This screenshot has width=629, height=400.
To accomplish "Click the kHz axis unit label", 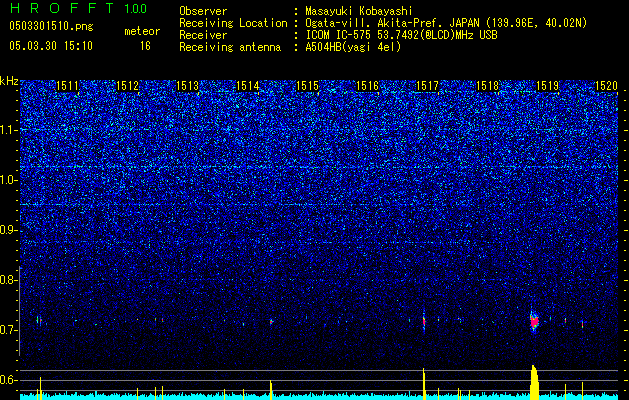I will pos(9,81).
